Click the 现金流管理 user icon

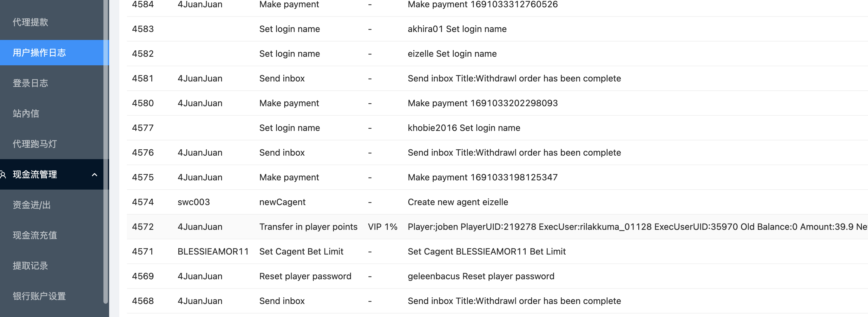pyautogui.click(x=3, y=175)
